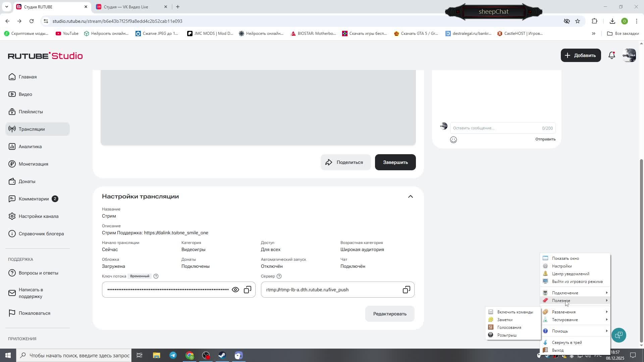The width and height of the screenshot is (644, 362).
Task: Copy the stream key to clipboard
Action: tap(248, 290)
